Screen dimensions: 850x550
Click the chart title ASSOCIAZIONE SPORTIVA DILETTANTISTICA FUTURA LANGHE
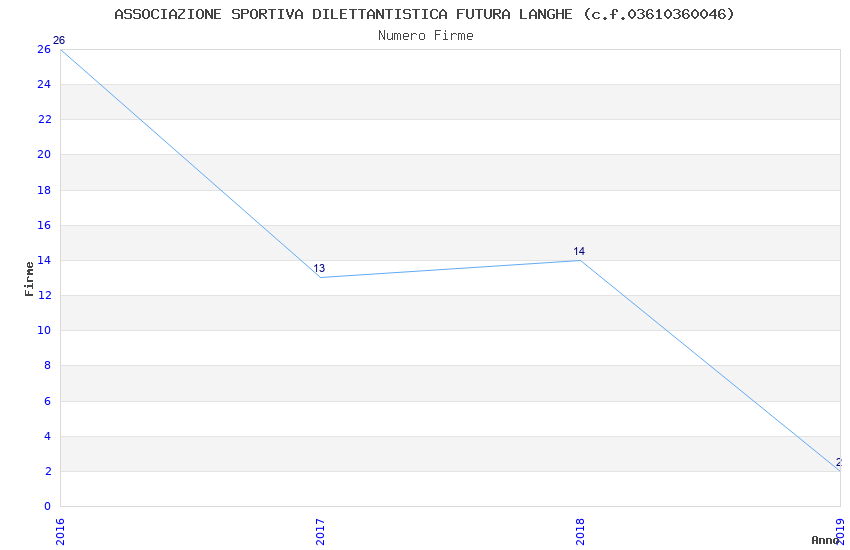pyautogui.click(x=424, y=14)
